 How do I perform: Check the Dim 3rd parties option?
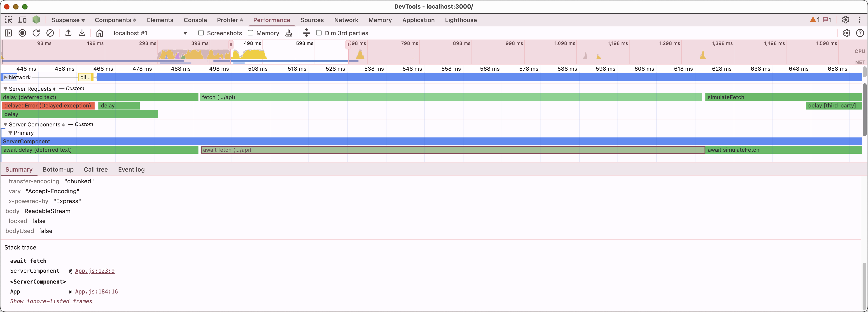(319, 33)
